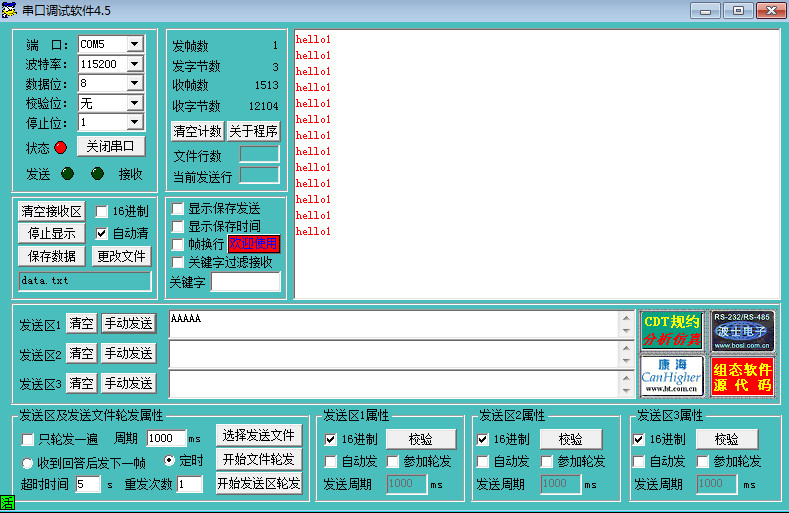Viewport: 789px width, 513px height.
Task: Click the 文件行数 field
Action: click(259, 154)
